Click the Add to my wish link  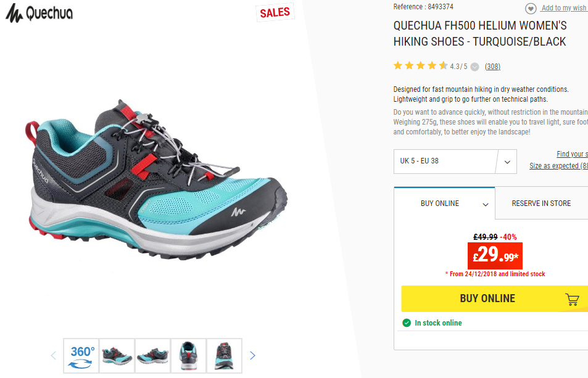565,8
